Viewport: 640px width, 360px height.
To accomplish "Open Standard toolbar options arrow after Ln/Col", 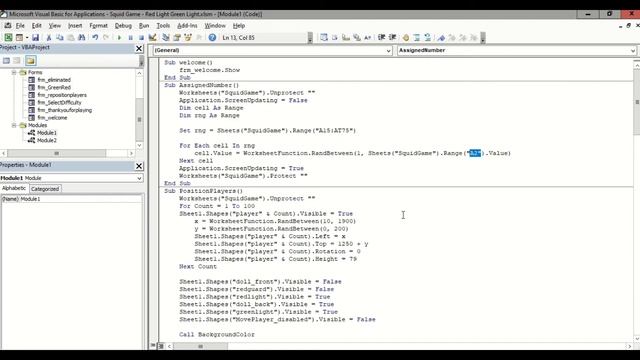I will [310, 38].
